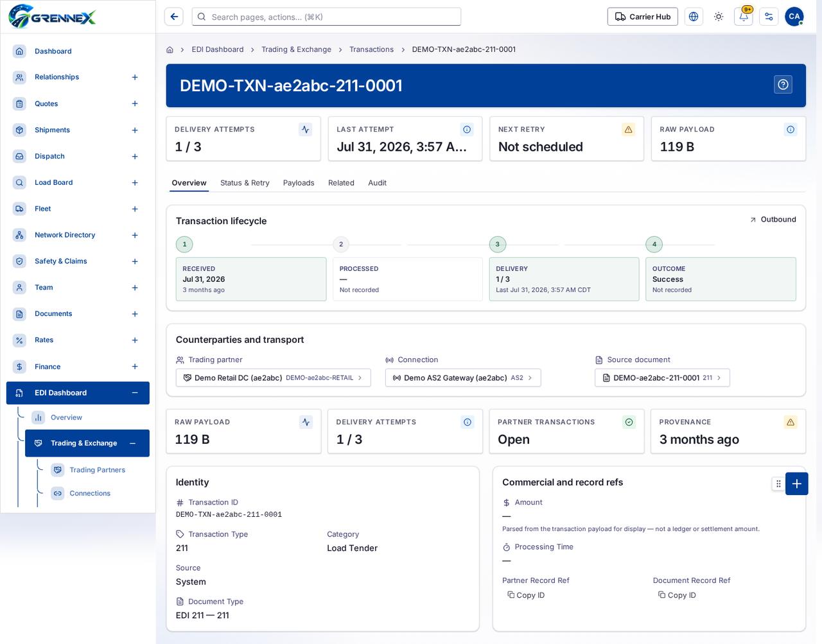Image resolution: width=822 pixels, height=644 pixels.
Task: Click the Fleet truck icon in the sidebar
Action: pos(19,209)
